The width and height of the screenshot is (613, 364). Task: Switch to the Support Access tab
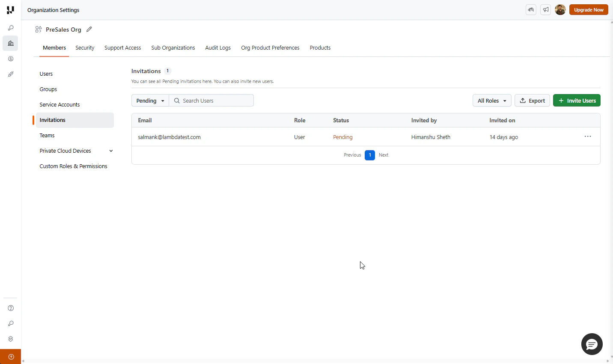tap(122, 48)
